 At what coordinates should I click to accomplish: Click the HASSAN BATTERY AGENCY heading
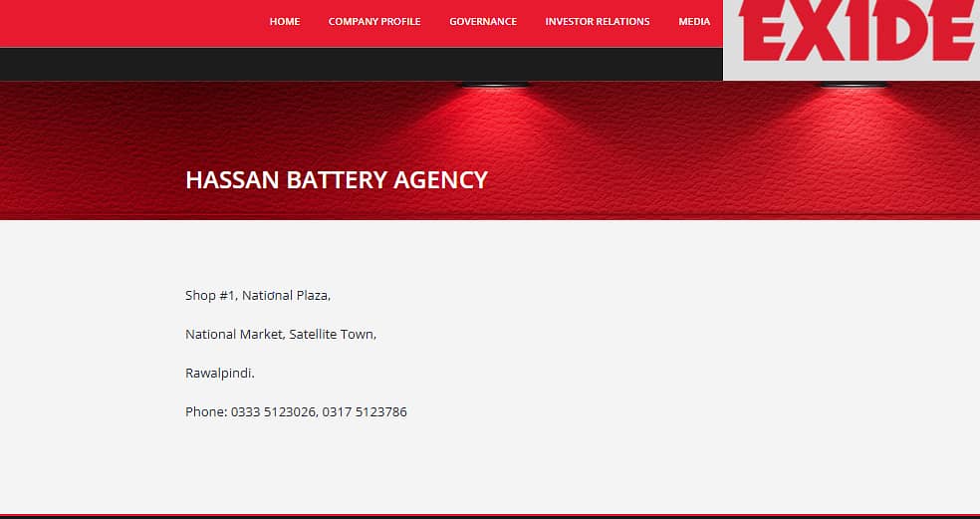pyautogui.click(x=337, y=180)
